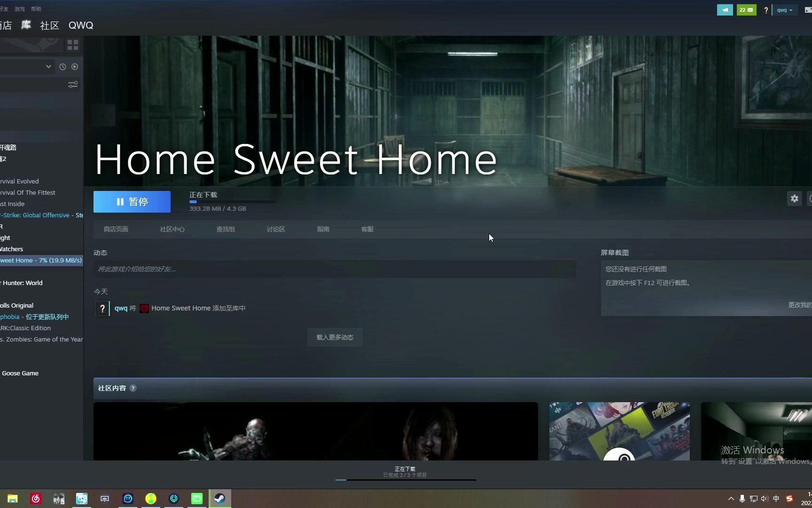Click the Sogou input method tray icon

pos(789,499)
